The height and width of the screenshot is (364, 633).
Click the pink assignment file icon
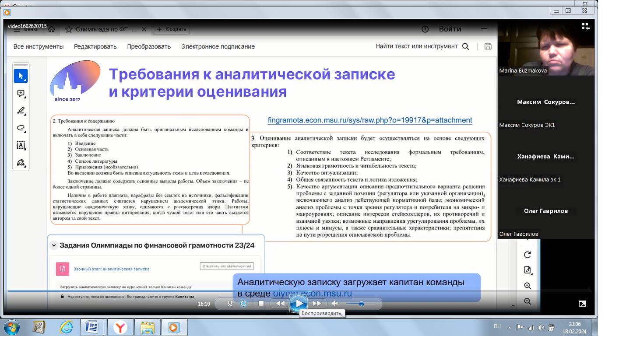coord(62,269)
